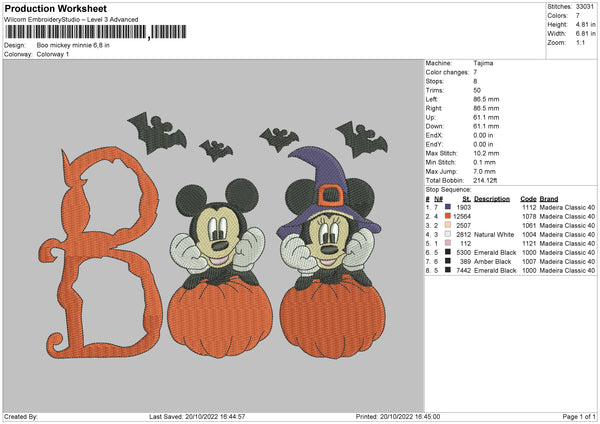Image resolution: width=600 pixels, height=424 pixels.
Task: Select the orange swatch with 12564 stitches
Action: [x=447, y=216]
